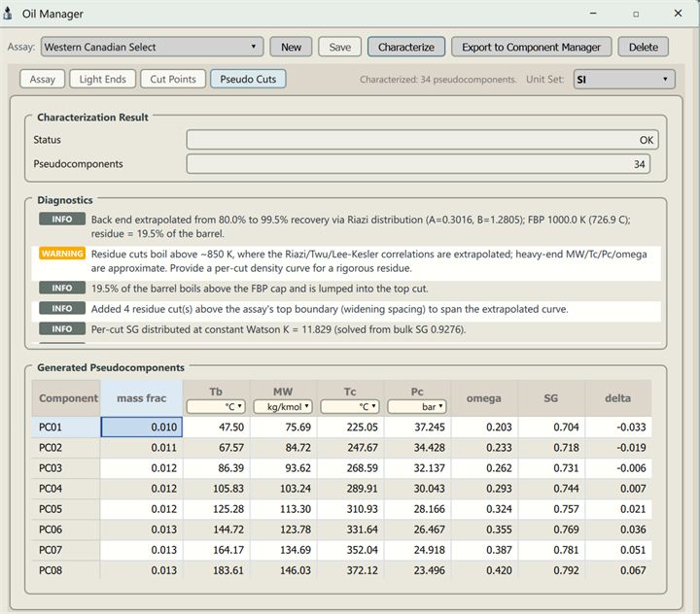Click the New assay button
700x614 pixels.
[x=291, y=47]
